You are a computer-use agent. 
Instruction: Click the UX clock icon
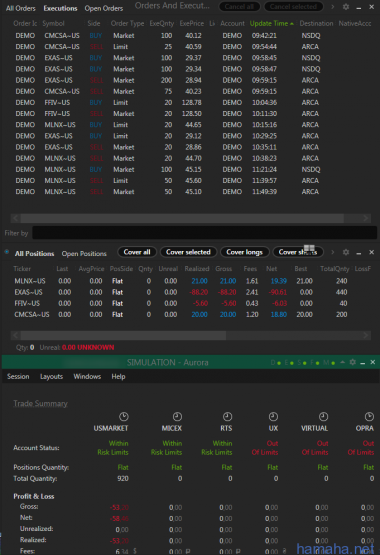pyautogui.click(x=273, y=416)
